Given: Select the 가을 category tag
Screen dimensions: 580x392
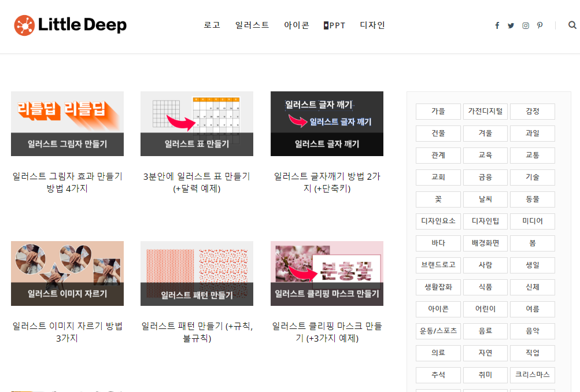Looking at the screenshot, I should [x=438, y=112].
